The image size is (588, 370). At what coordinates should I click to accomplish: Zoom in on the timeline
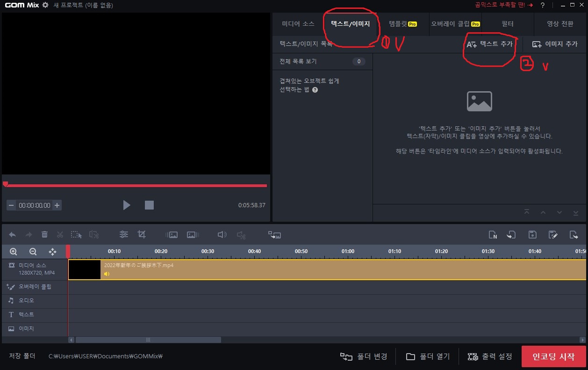pyautogui.click(x=13, y=252)
